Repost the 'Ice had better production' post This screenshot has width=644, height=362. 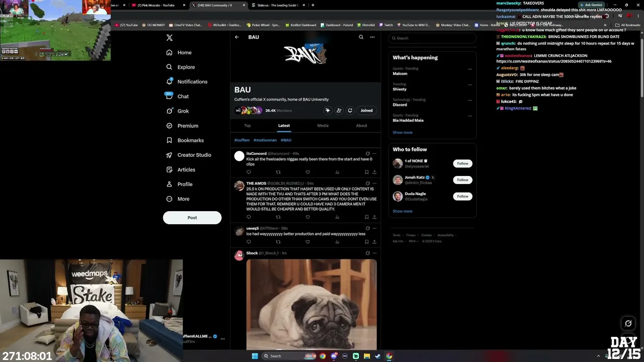click(x=278, y=242)
